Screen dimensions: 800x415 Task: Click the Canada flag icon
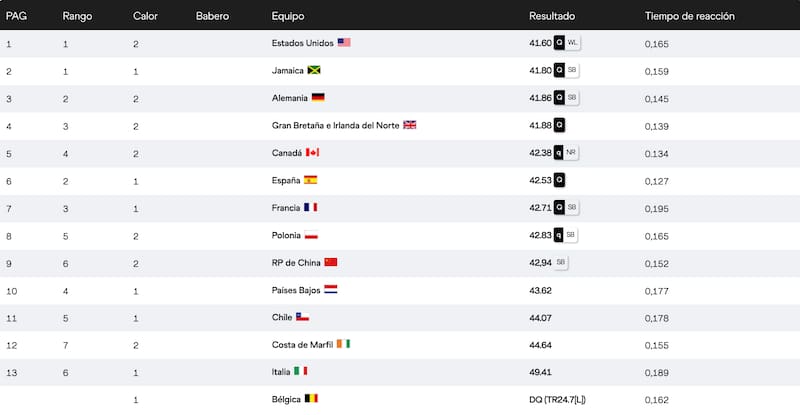pyautogui.click(x=312, y=152)
